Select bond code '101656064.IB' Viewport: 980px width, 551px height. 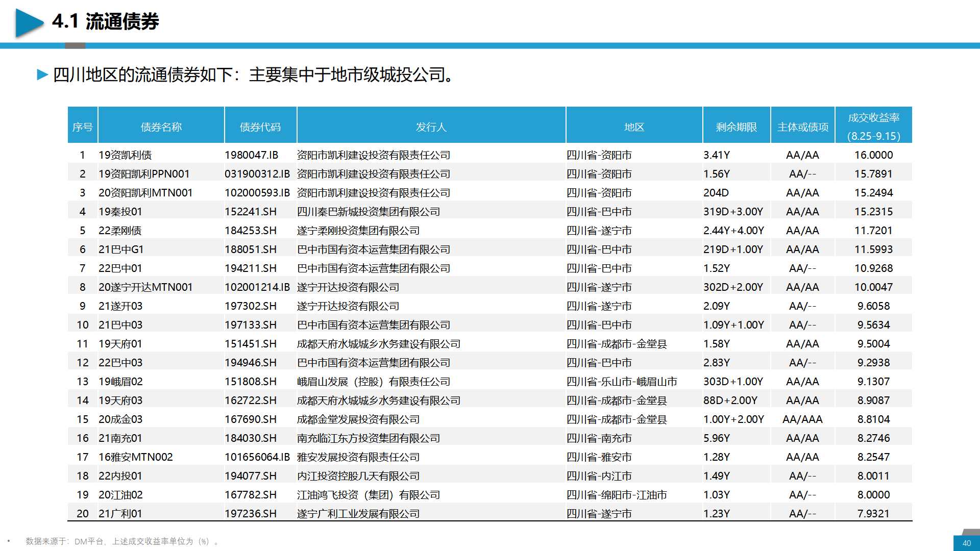[257, 457]
